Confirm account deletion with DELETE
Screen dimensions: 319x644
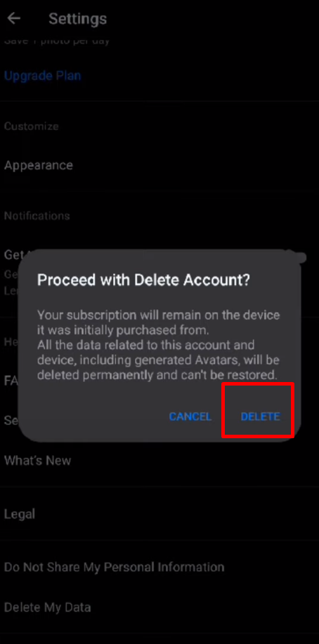point(260,416)
